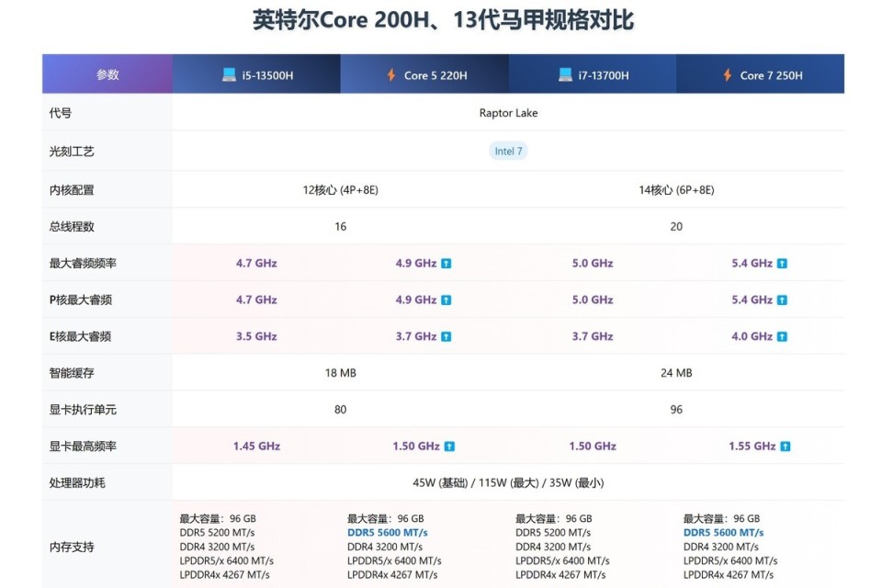
Task: Click the Raptor Lake codename text
Action: pyautogui.click(x=508, y=113)
